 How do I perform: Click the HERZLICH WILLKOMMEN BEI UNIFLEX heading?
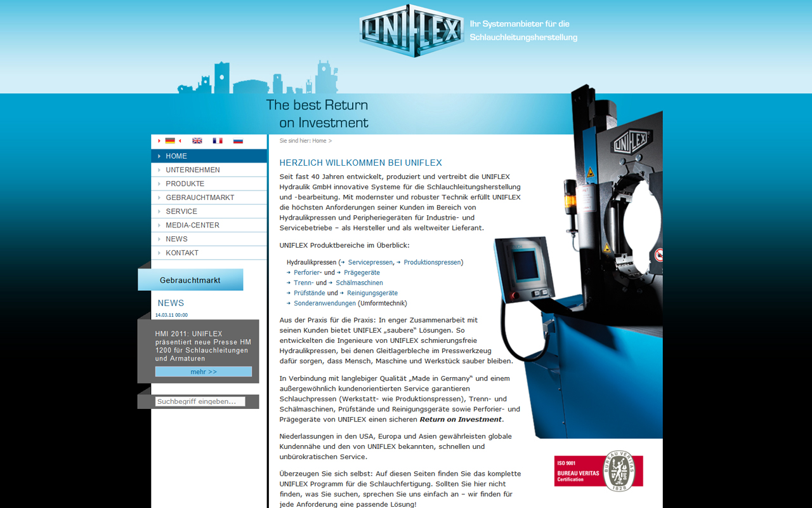[x=360, y=163]
